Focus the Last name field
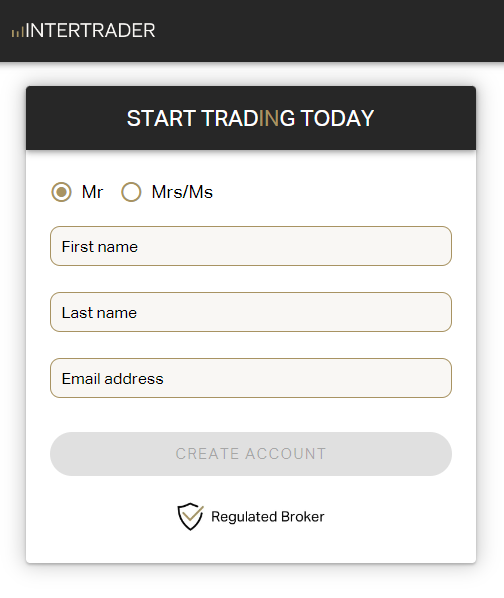This screenshot has height=598, width=504. (x=251, y=312)
